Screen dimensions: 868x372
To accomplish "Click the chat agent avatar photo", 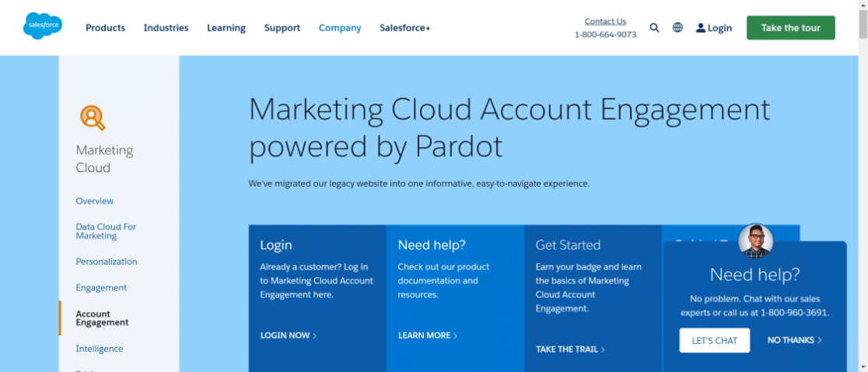I will coord(756,240).
